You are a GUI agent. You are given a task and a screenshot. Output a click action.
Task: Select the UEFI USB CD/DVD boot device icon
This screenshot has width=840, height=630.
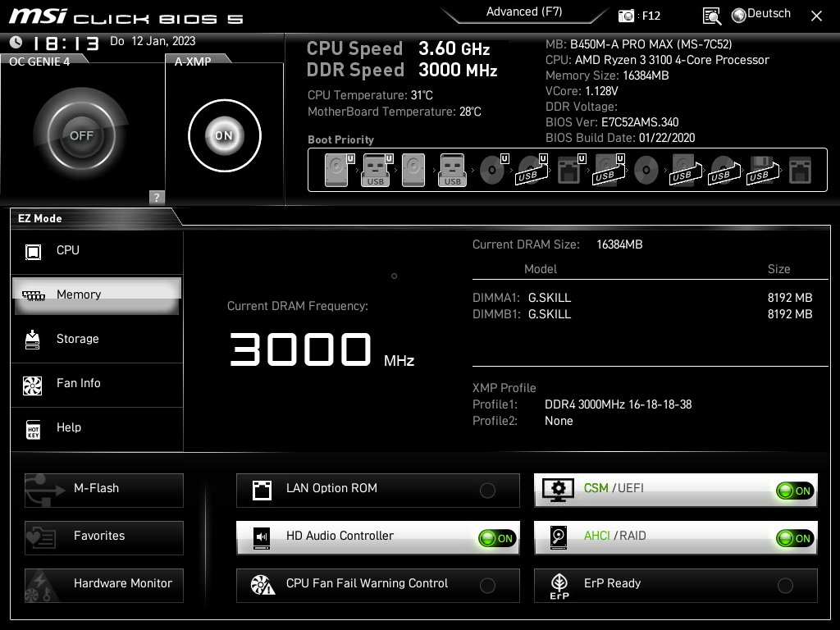click(532, 170)
